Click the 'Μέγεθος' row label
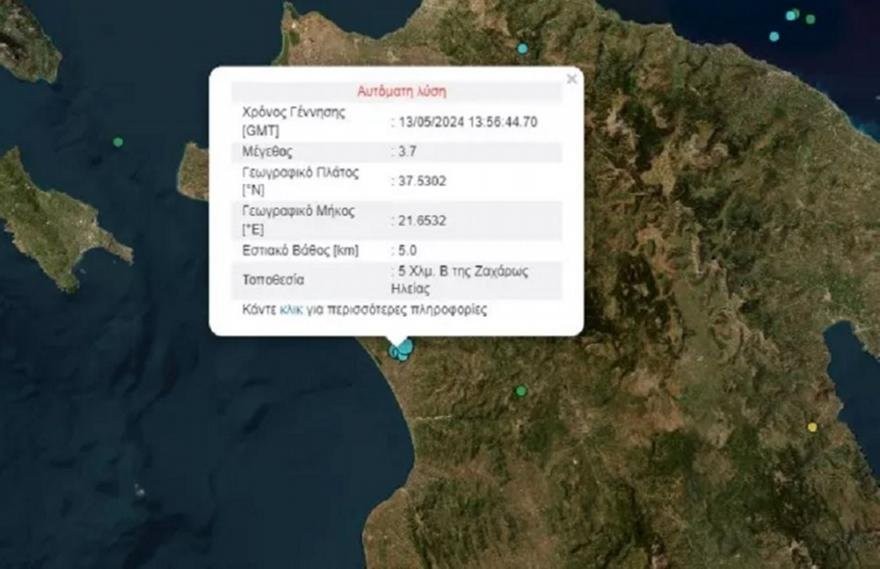Viewport: 880px width, 569px height. click(268, 152)
